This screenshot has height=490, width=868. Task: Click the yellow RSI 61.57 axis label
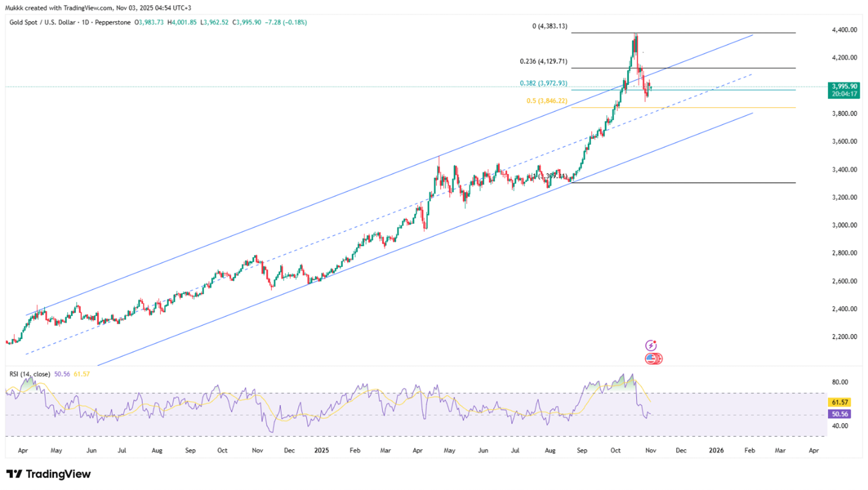(839, 402)
